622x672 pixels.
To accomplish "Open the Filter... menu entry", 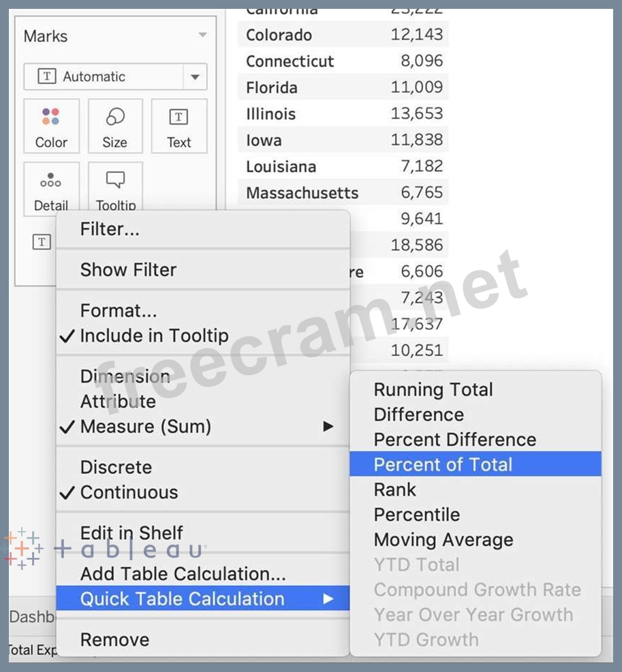I will tap(110, 229).
